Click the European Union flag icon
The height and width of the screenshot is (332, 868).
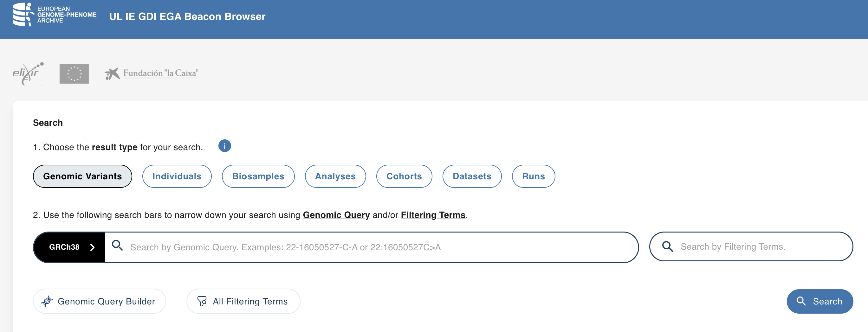[x=74, y=74]
